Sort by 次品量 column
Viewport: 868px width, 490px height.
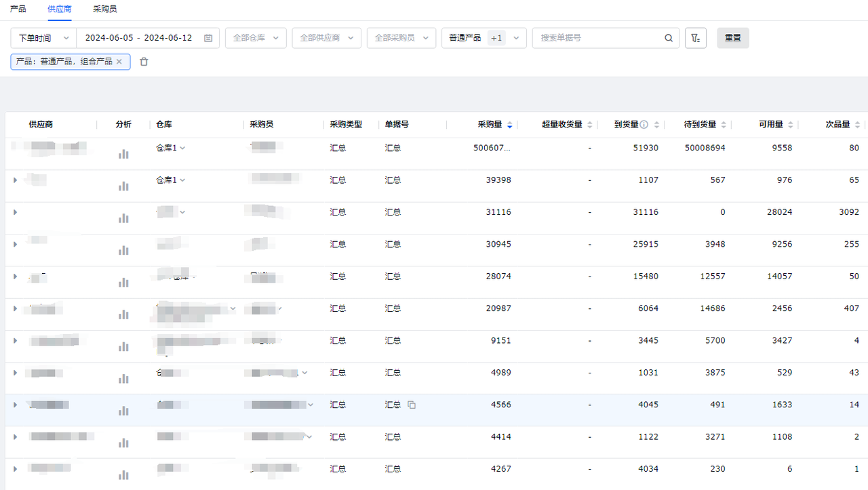[x=857, y=125]
